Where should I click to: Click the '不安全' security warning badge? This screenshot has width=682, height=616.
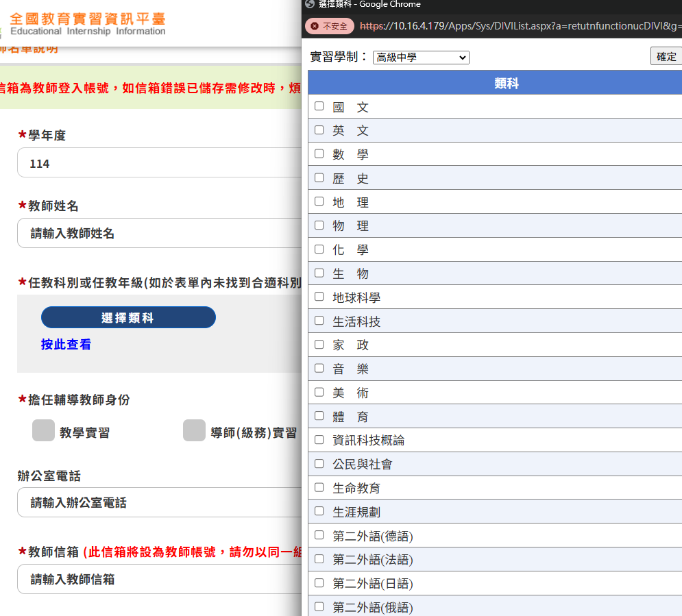329,26
